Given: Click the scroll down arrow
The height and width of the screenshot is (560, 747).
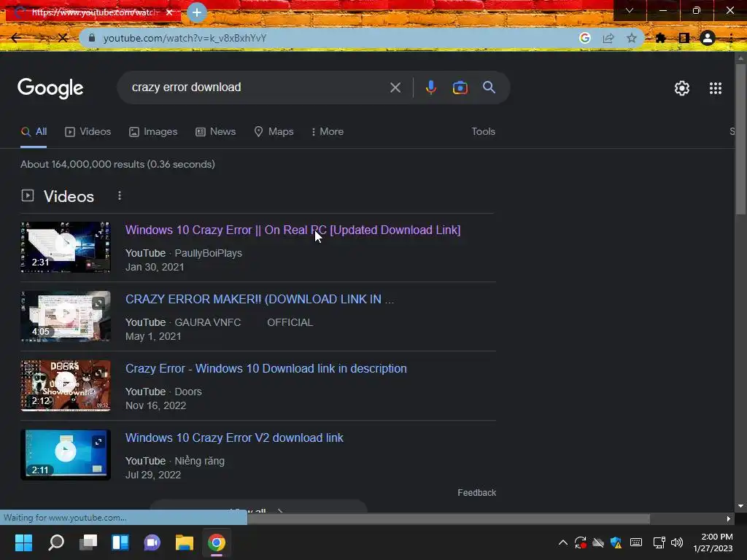Looking at the screenshot, I should (740, 506).
